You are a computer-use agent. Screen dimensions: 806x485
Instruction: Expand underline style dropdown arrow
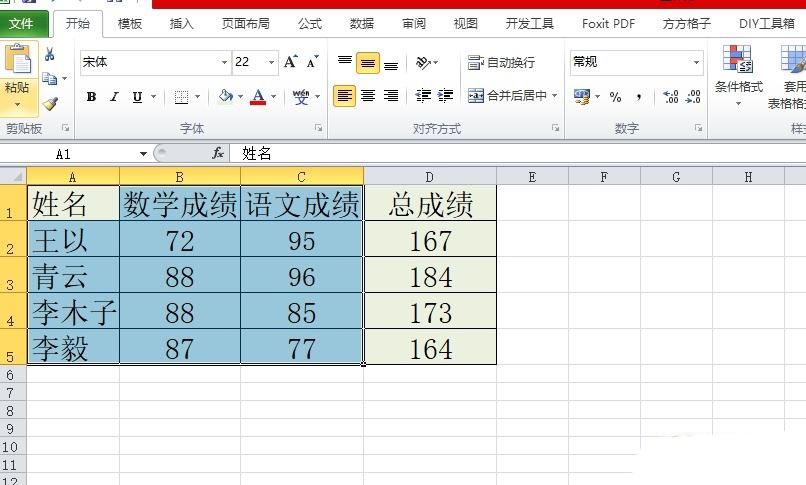tap(154, 97)
